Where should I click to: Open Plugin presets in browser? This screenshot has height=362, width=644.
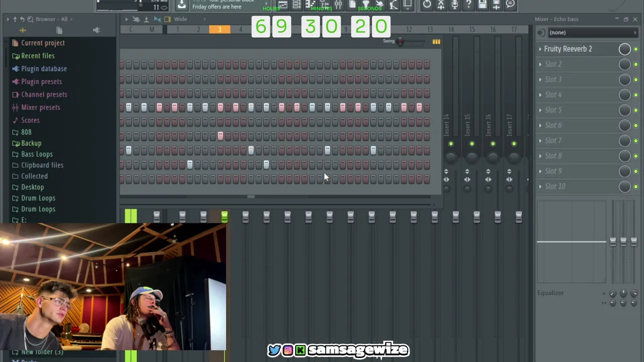click(41, 81)
